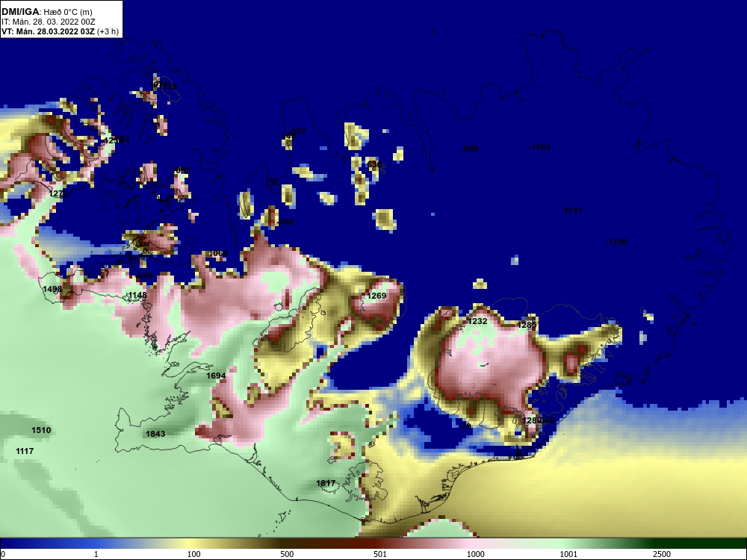
Task: Click the map value -1103
Action: (x=539, y=148)
